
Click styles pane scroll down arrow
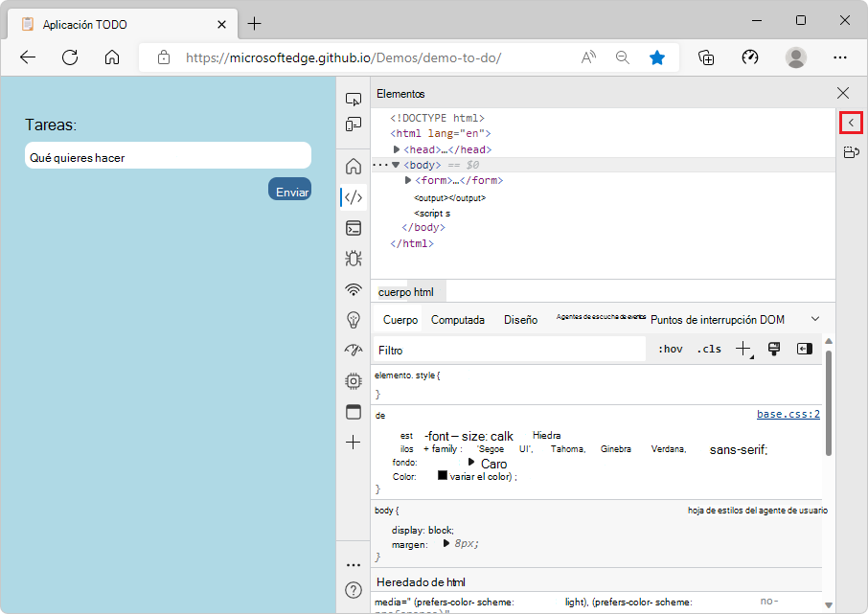tap(829, 605)
